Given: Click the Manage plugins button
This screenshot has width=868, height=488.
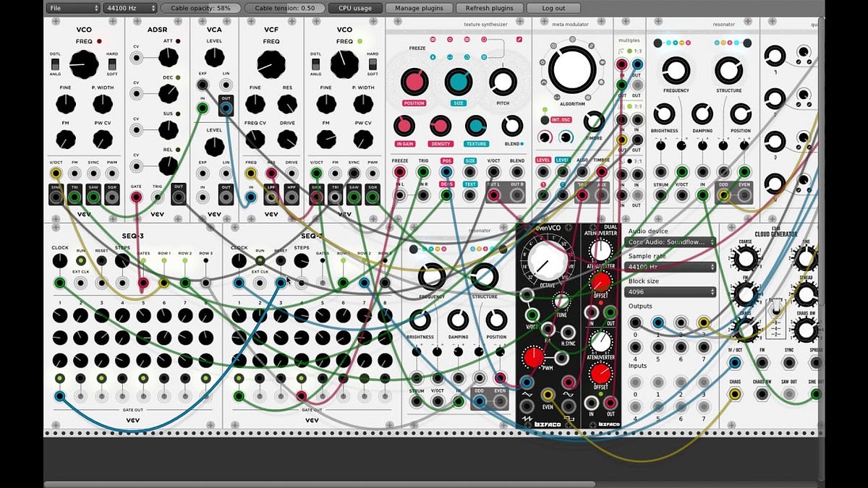Looking at the screenshot, I should [419, 8].
